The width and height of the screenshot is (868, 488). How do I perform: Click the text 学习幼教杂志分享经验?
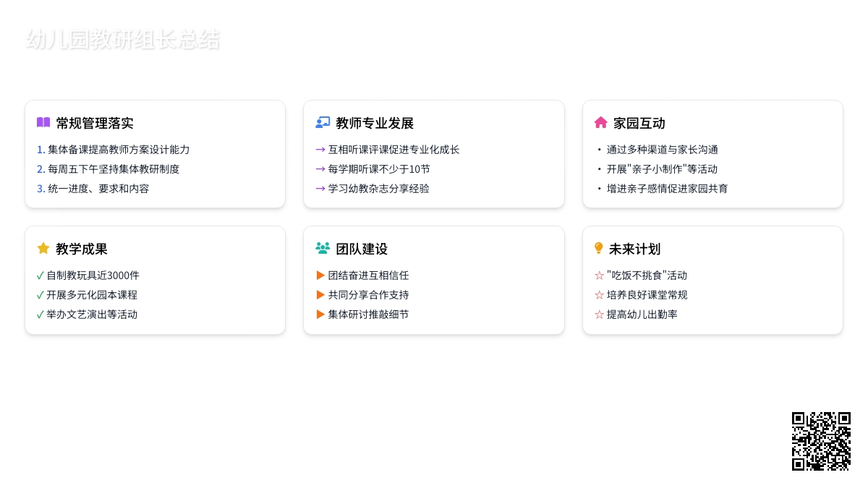[x=379, y=189]
